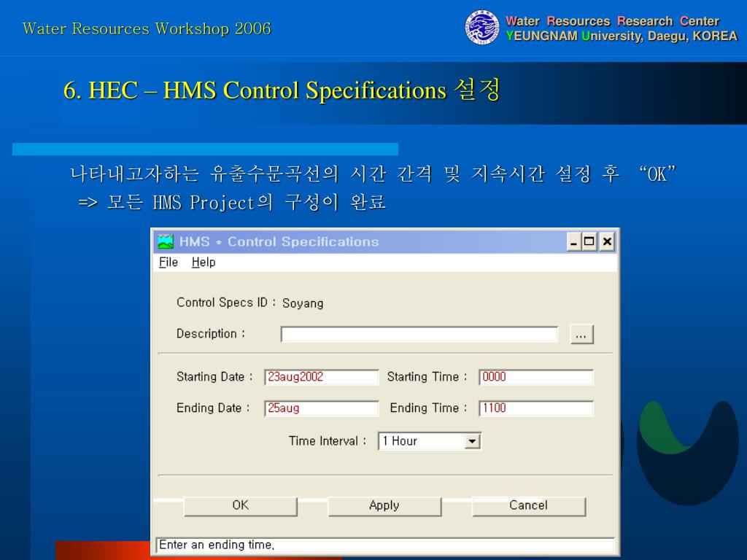The height and width of the screenshot is (560, 747).
Task: Click the Description text field
Action: tap(419, 334)
